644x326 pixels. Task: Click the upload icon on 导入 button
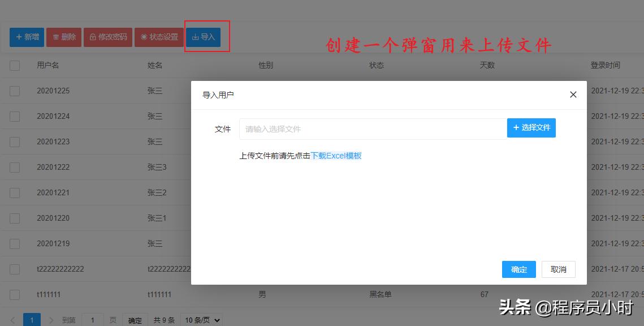tap(196, 37)
